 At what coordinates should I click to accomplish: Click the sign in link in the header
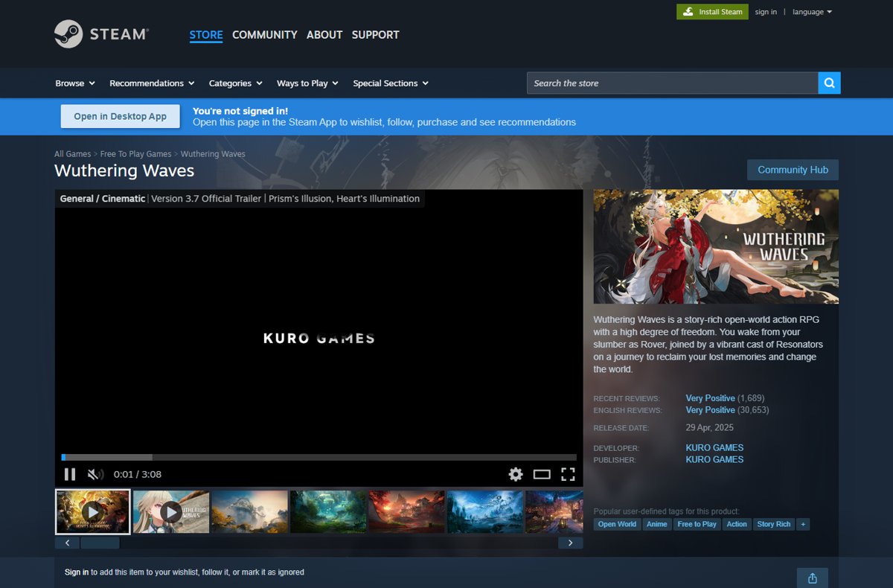pyautogui.click(x=766, y=12)
